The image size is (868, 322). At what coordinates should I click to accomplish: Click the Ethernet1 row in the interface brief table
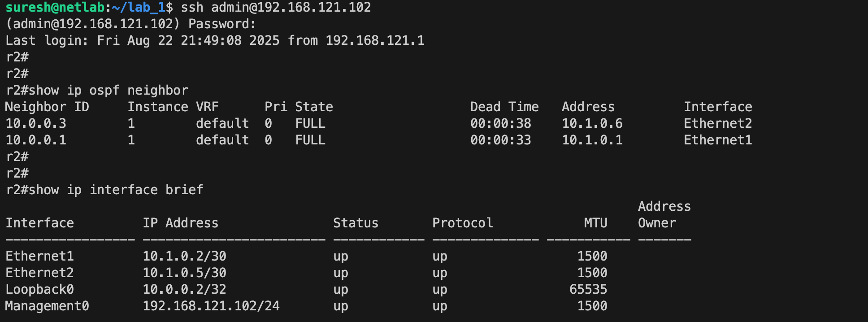tap(307, 257)
